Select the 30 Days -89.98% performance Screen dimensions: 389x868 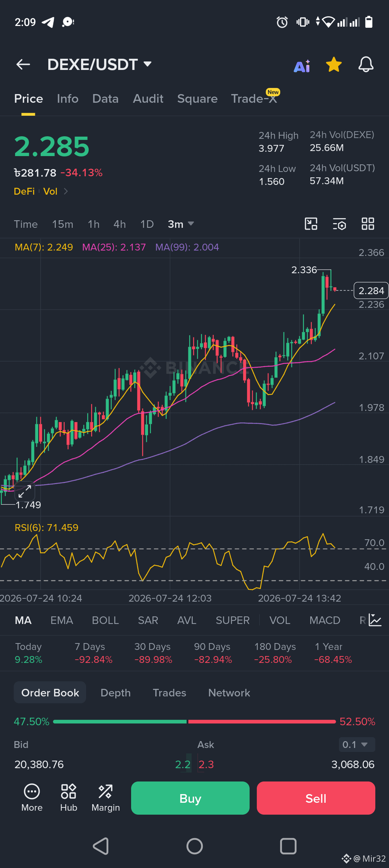click(x=153, y=653)
